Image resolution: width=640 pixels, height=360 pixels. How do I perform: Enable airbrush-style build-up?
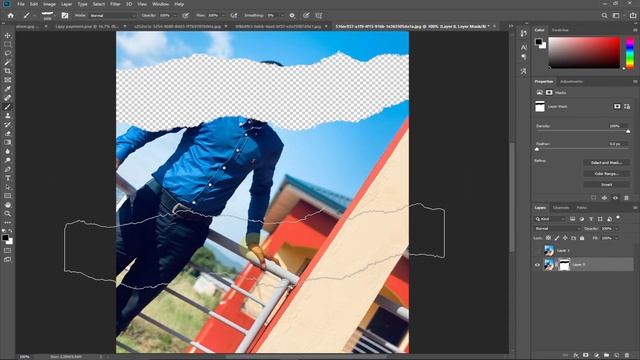(234, 16)
